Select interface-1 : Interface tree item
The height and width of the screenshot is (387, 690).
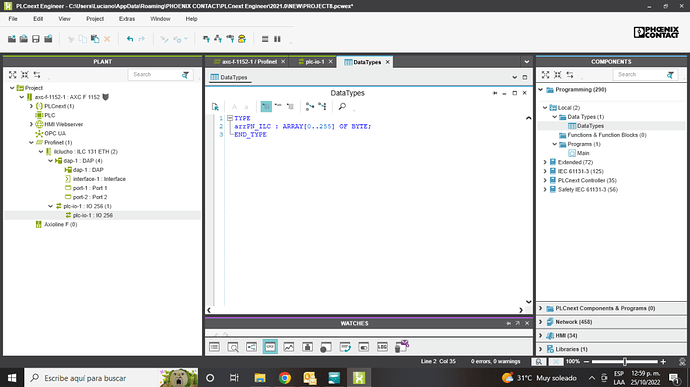click(x=99, y=179)
